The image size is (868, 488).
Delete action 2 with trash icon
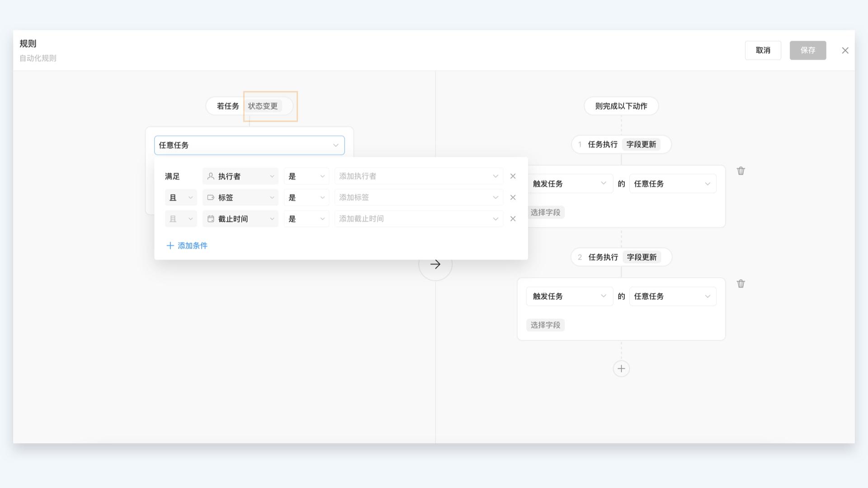[741, 284]
